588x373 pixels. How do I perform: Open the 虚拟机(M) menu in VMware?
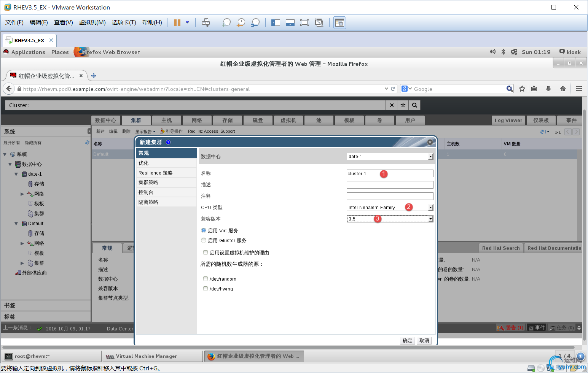tap(92, 22)
